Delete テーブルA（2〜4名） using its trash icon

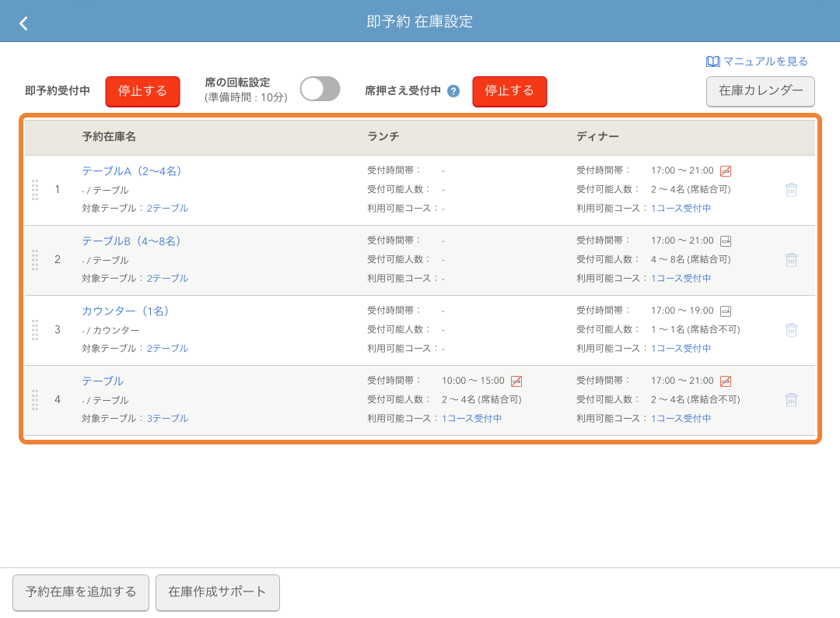[x=791, y=188]
